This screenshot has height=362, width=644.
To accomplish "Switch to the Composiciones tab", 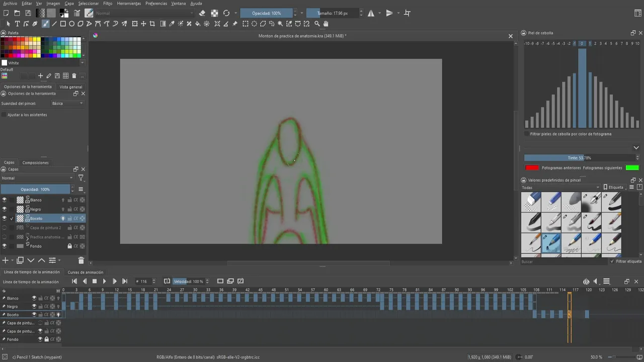I will pos(35,162).
